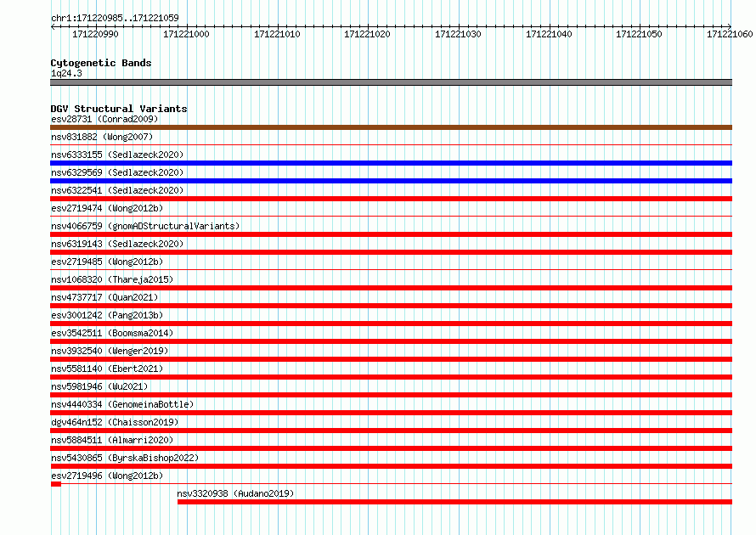Select dgv464n152 (Chaisson2019) variant label
The height and width of the screenshot is (535, 756).
coord(115,422)
